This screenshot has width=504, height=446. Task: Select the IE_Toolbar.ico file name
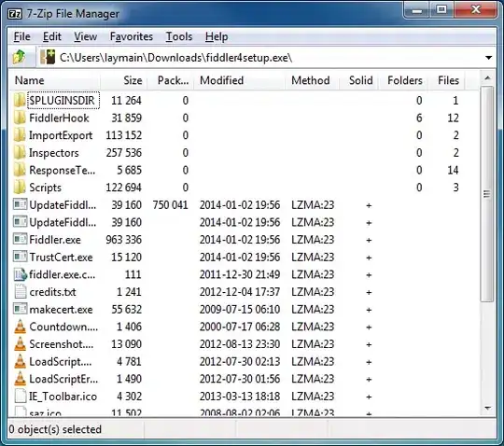coord(63,397)
